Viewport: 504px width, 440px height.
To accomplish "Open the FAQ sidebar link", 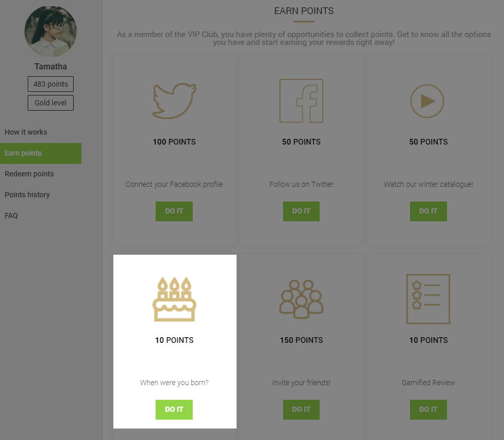I will click(x=11, y=216).
